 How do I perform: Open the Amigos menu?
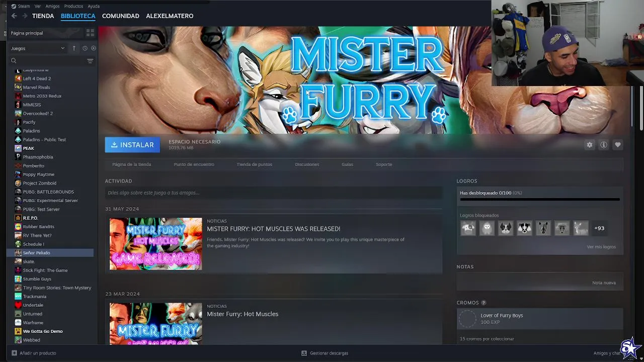point(52,6)
